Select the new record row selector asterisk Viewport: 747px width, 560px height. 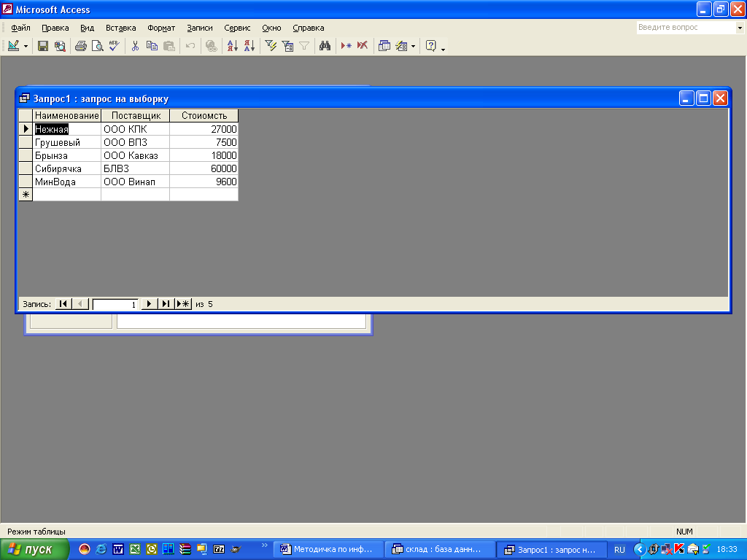26,194
